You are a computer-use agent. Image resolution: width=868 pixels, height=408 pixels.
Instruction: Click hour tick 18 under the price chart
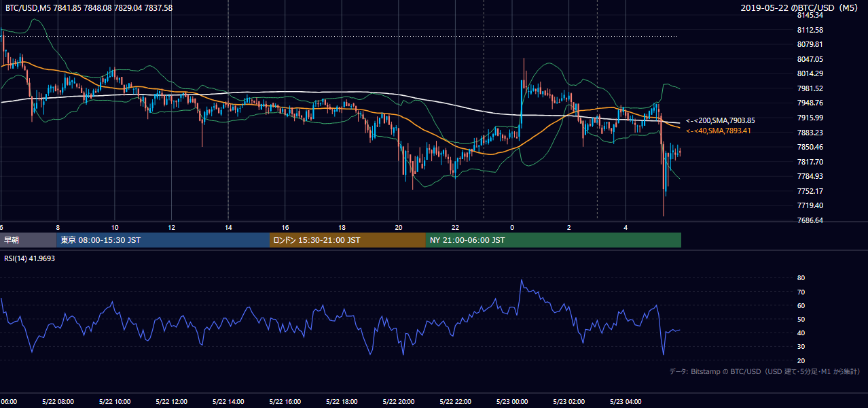342,227
